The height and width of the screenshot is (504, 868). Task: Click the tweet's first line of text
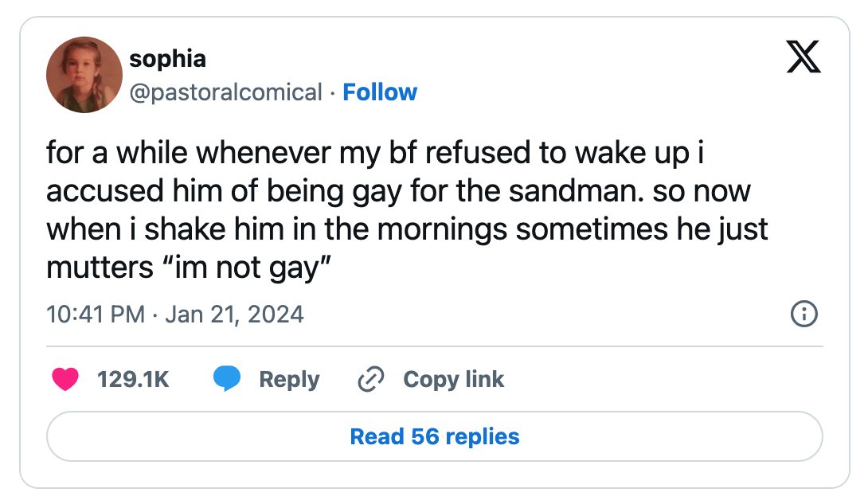(375, 154)
